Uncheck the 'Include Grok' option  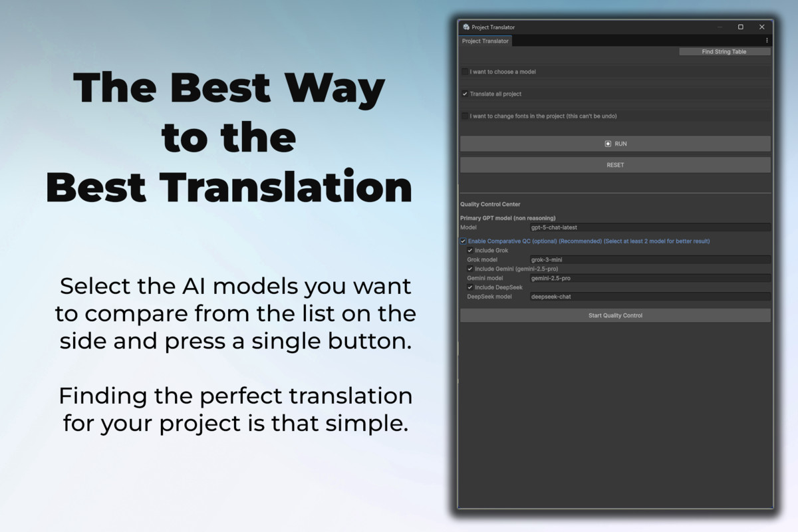tap(469, 250)
